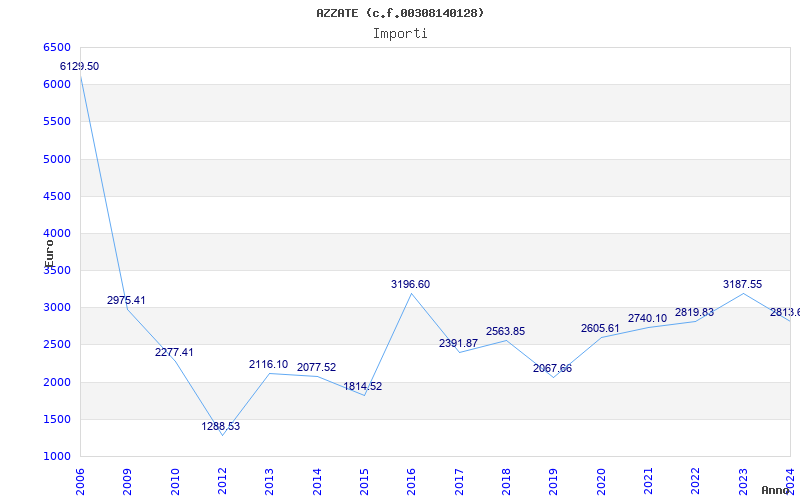Select the 2021 year axis label
Screen dimensions: 800x500
(x=648, y=482)
